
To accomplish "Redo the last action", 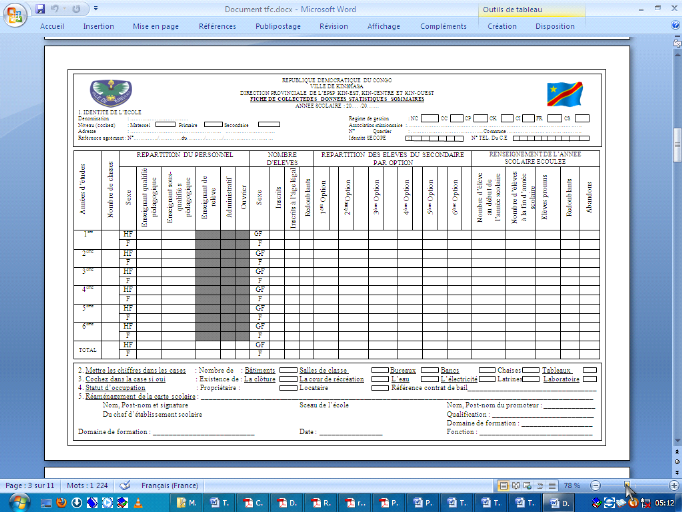I will [76, 9].
